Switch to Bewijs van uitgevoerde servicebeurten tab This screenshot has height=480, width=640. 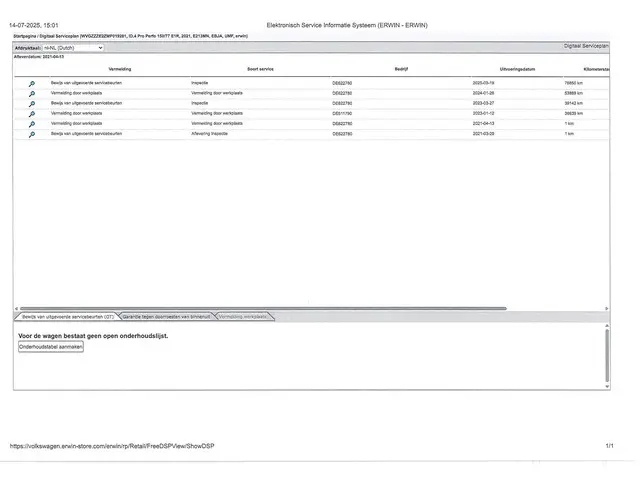pyautogui.click(x=68, y=317)
